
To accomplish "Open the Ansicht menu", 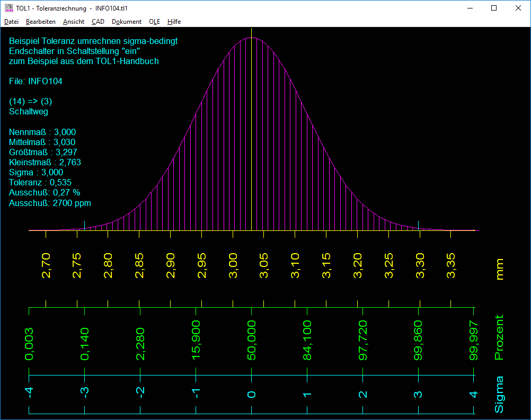I will tap(73, 22).
